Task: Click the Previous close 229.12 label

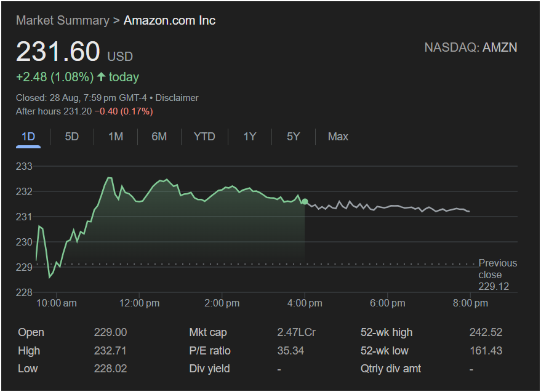Action: (497, 274)
